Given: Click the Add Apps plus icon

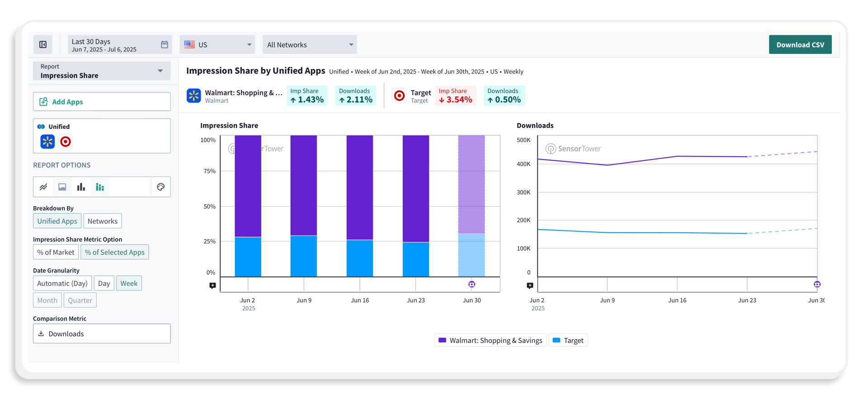Looking at the screenshot, I should click(x=43, y=102).
